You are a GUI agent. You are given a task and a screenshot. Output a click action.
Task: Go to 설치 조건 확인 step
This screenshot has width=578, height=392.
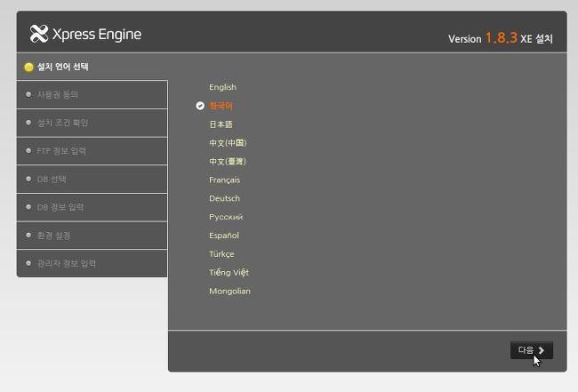coord(92,123)
